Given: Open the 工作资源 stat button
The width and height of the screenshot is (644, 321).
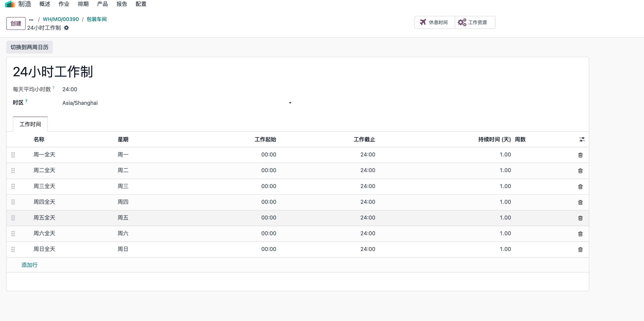Looking at the screenshot, I should tap(475, 22).
